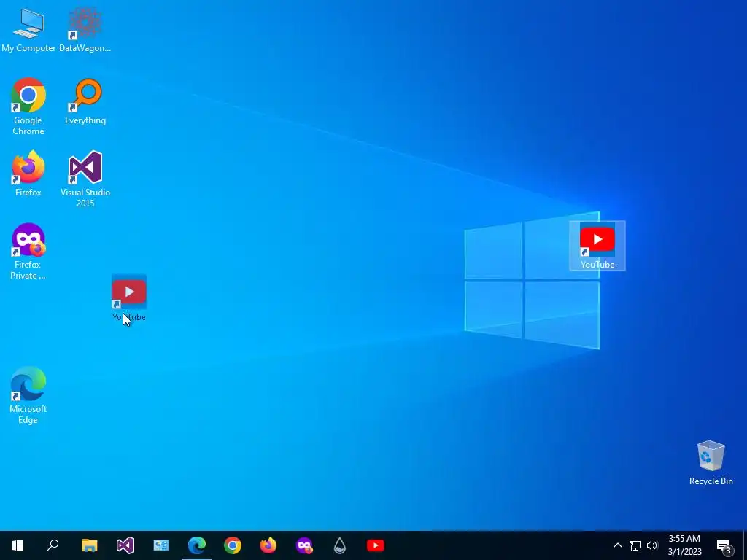Select the DataWagon desktop shortcut
Image resolution: width=747 pixels, height=560 pixels.
[x=85, y=29]
